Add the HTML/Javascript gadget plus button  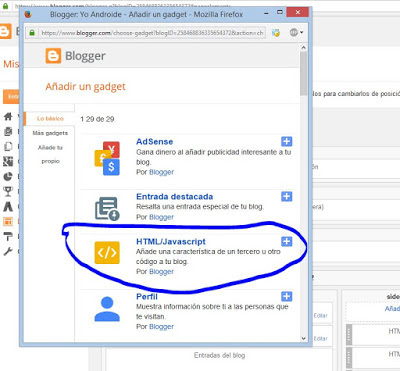(x=287, y=241)
